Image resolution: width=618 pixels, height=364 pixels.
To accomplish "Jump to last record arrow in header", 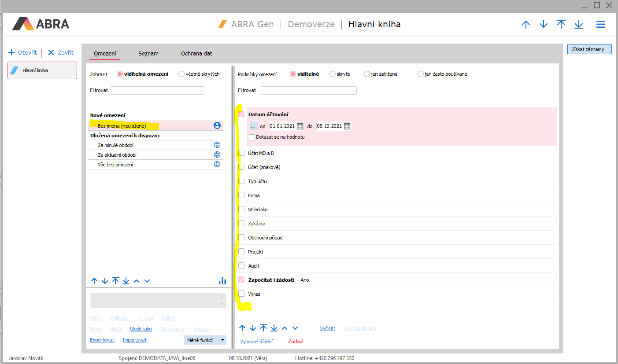I will [x=578, y=25].
